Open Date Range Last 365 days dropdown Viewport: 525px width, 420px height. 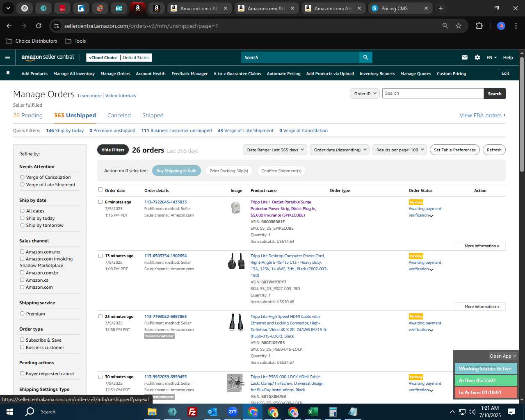tap(275, 150)
